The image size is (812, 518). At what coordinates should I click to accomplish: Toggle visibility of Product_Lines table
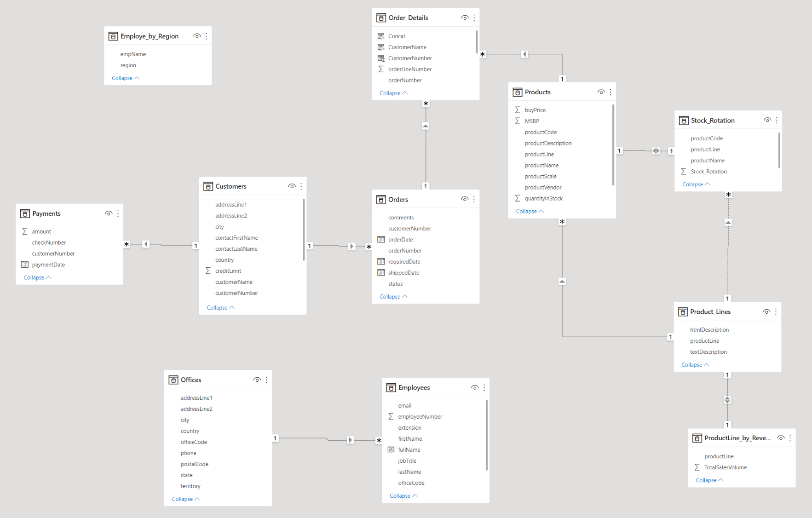(x=766, y=311)
